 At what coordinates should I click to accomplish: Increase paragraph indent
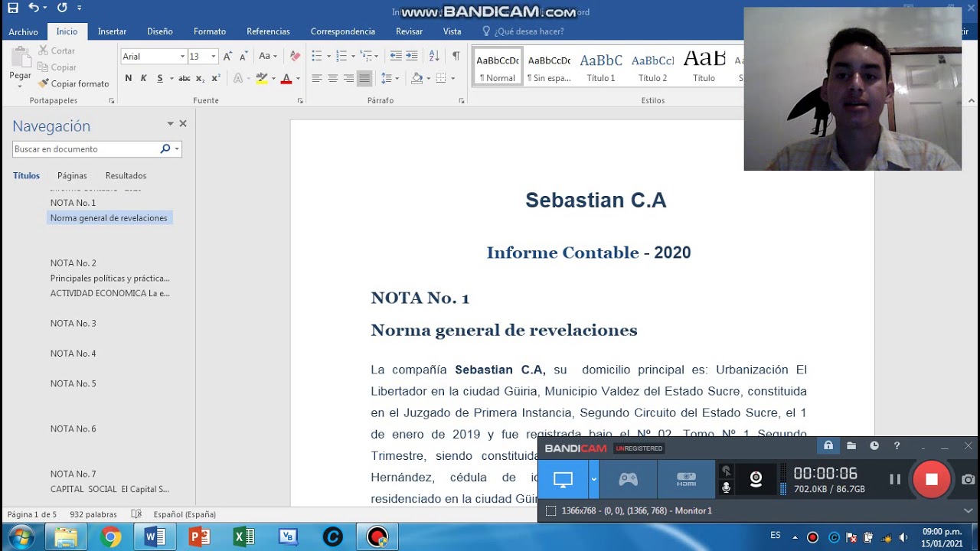412,56
